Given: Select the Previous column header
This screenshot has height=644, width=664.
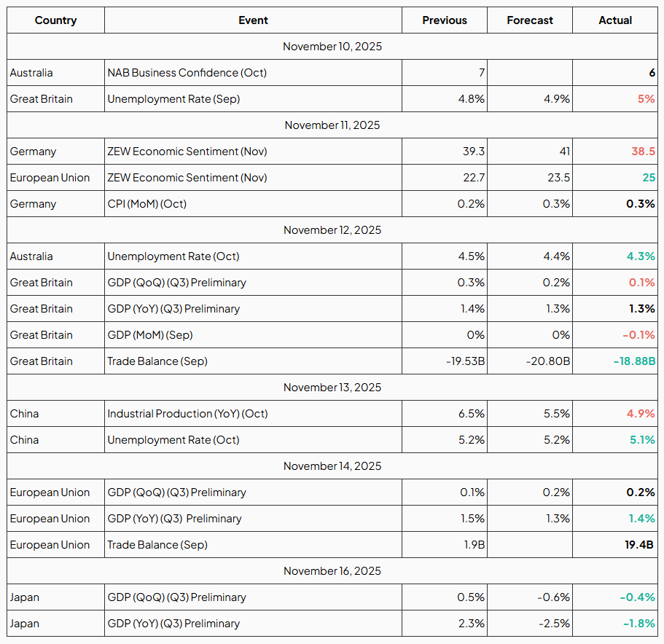Looking at the screenshot, I should click(x=444, y=20).
